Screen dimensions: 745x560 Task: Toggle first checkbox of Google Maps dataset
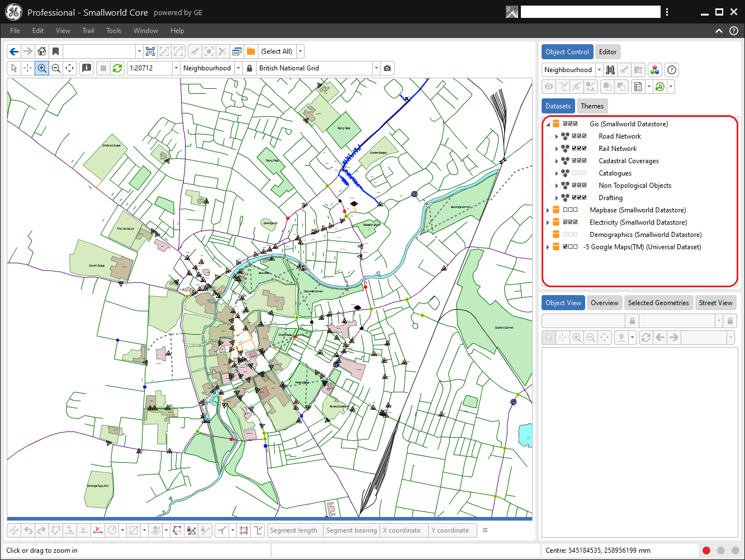(x=565, y=247)
